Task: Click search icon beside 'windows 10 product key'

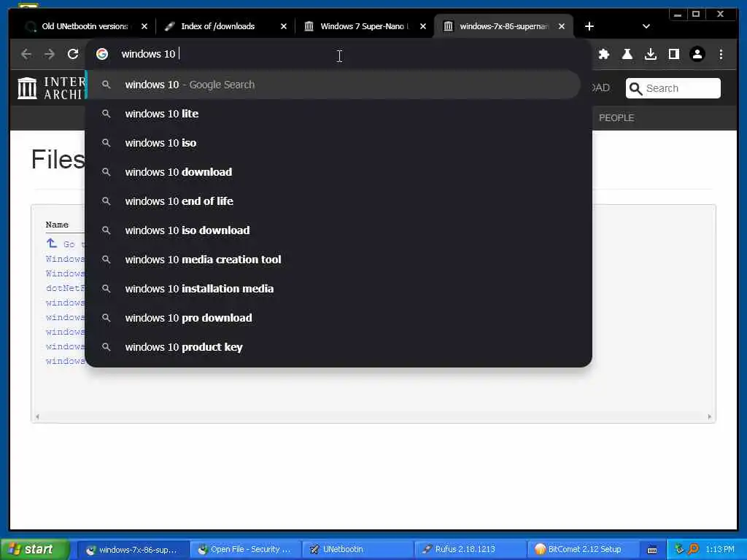Action: point(107,347)
